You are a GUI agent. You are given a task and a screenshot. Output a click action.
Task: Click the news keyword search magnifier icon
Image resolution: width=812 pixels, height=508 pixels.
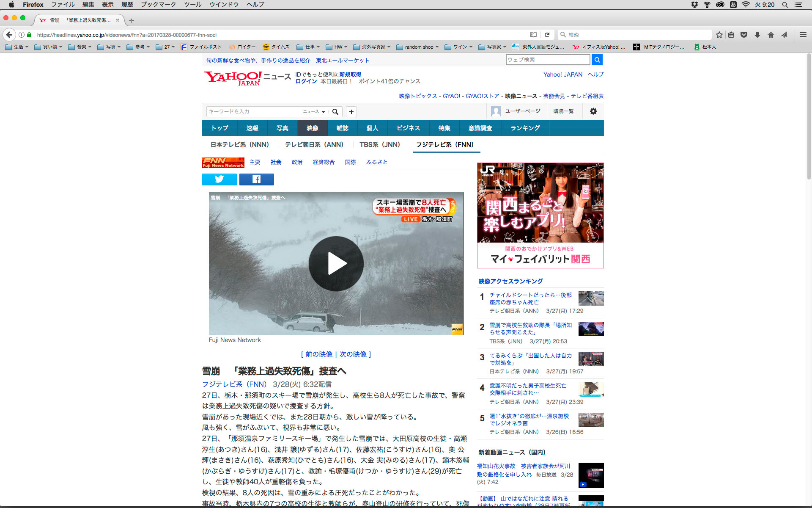pos(335,112)
